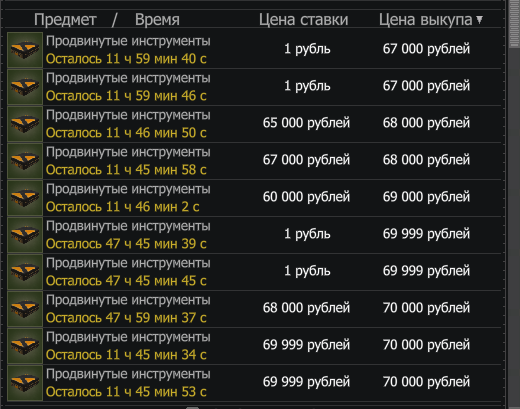The height and width of the screenshot is (409, 520).
Task: Sort by Цена ставки column header
Action: (x=304, y=20)
